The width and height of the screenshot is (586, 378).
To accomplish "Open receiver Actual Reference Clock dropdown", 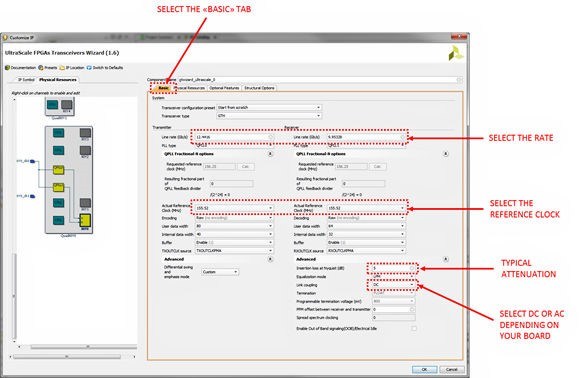I will (x=366, y=208).
